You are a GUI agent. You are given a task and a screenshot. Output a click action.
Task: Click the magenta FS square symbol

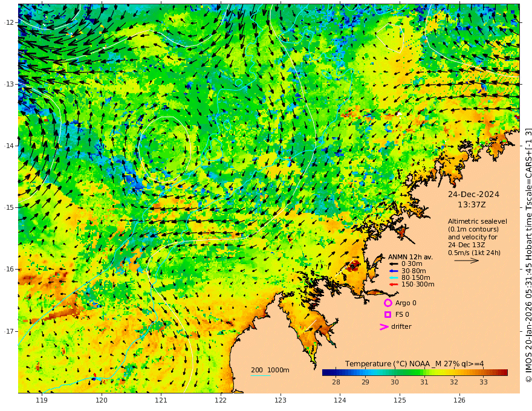[x=388, y=315]
